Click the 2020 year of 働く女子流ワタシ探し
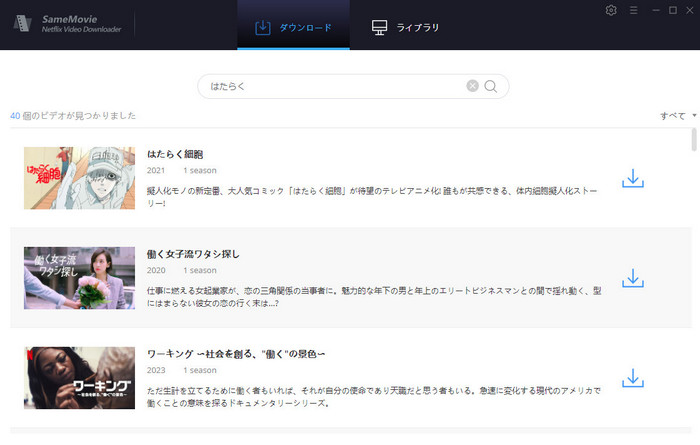 click(156, 270)
